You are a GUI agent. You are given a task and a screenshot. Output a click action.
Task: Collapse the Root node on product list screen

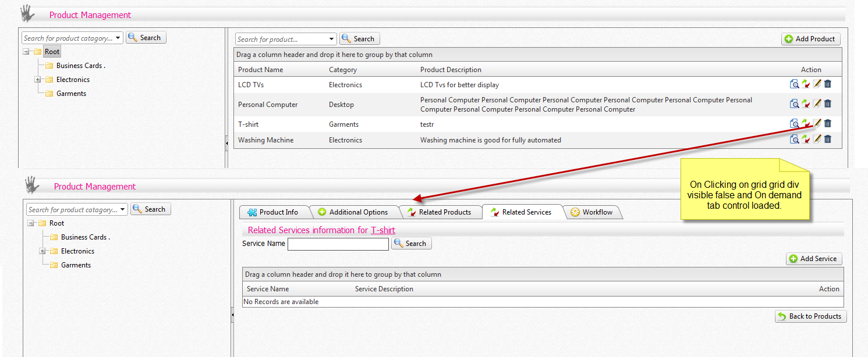pos(26,52)
